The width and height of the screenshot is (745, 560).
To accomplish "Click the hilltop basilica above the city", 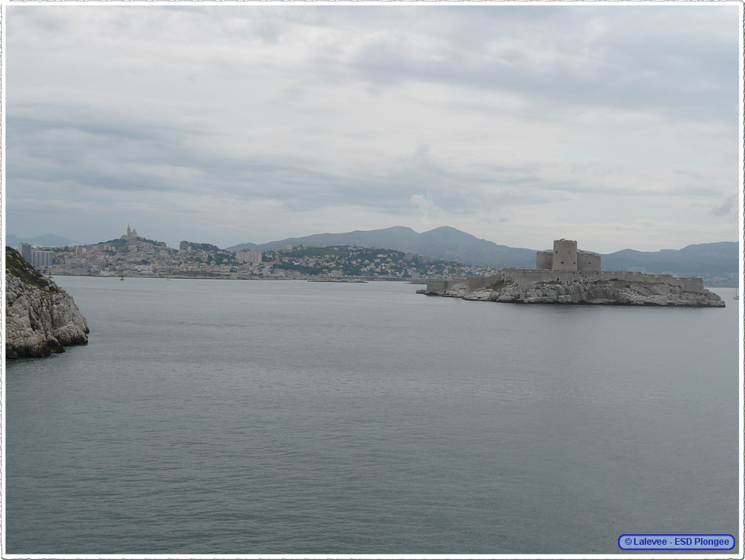I will [130, 233].
